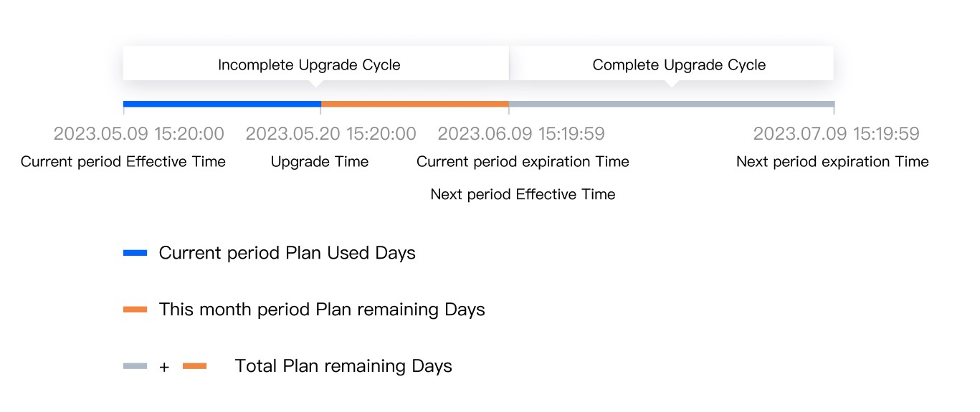Click the Current period Plan Used Days text
The width and height of the screenshot is (980, 412).
click(287, 253)
